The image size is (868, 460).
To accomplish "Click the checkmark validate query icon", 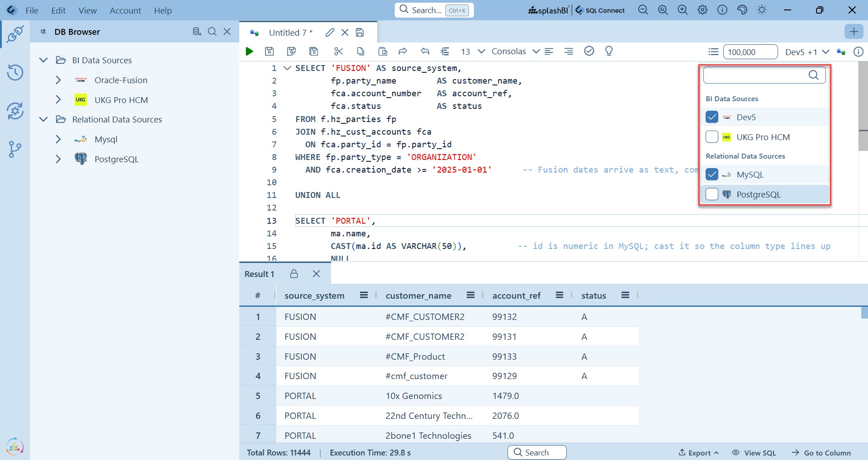I will pyautogui.click(x=589, y=51).
